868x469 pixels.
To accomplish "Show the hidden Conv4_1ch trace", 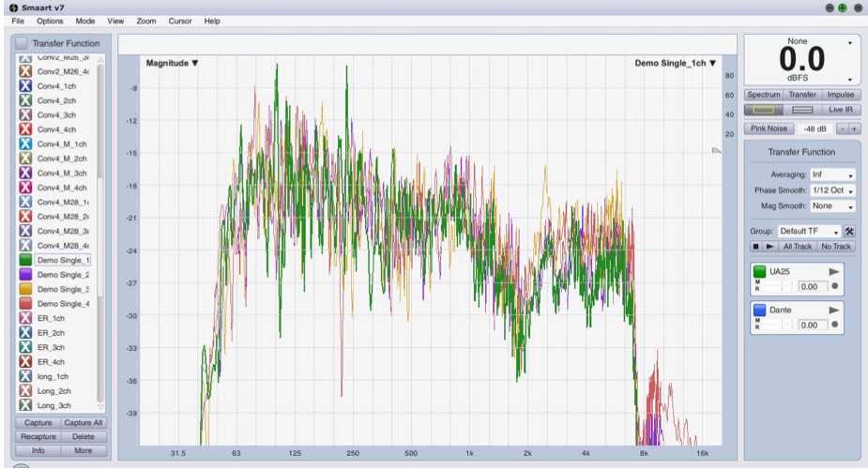I will click(x=25, y=85).
